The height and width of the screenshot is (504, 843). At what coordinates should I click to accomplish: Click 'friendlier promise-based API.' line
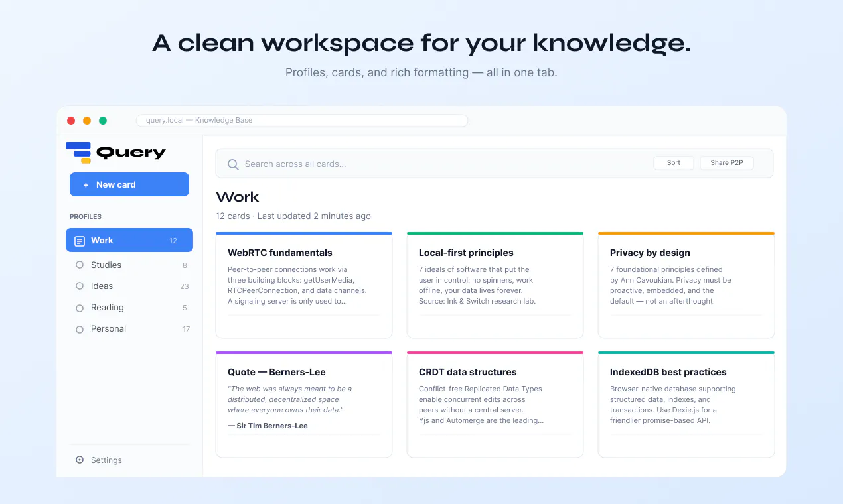tap(660, 420)
